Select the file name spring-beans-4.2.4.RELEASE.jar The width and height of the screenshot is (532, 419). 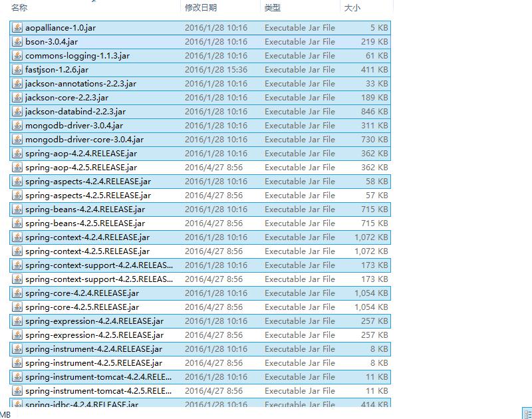click(x=85, y=209)
